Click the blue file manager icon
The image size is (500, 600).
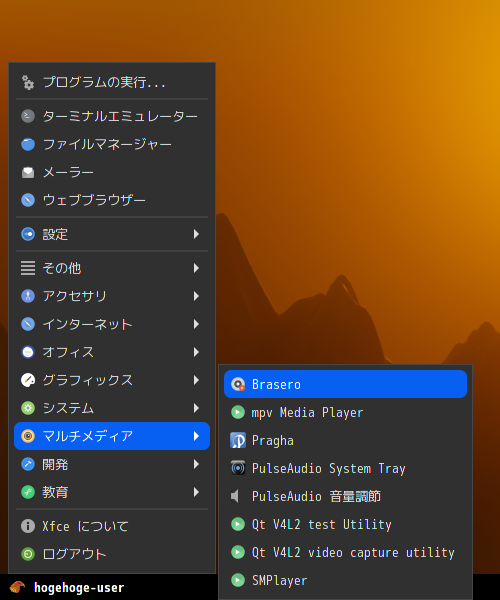(x=28, y=144)
